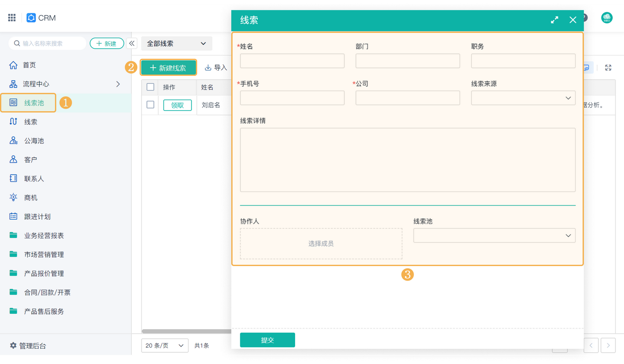The image size is (624, 364).
Task: Click the 手机号 input field
Action: (x=292, y=98)
